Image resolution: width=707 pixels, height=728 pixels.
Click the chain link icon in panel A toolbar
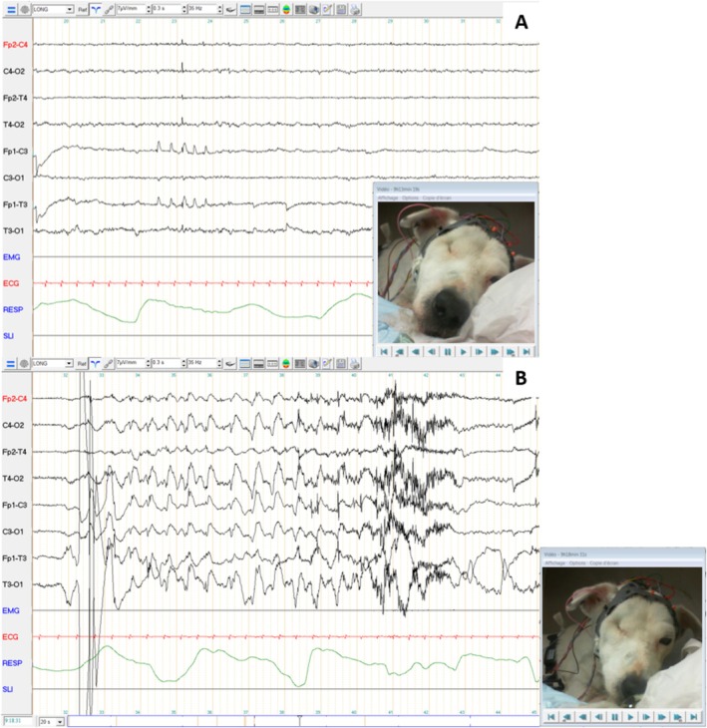[109, 9]
